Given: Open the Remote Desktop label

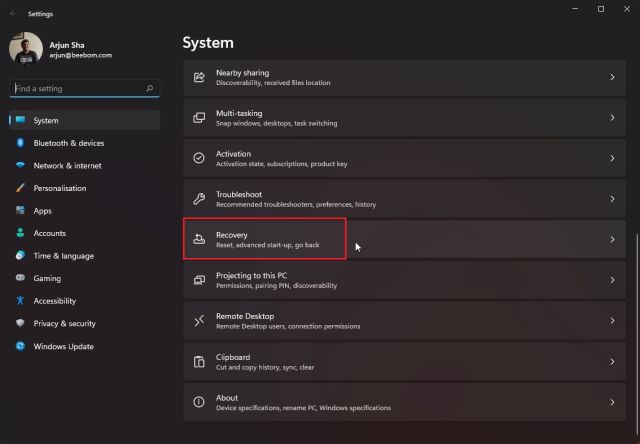Looking at the screenshot, I should [245, 316].
